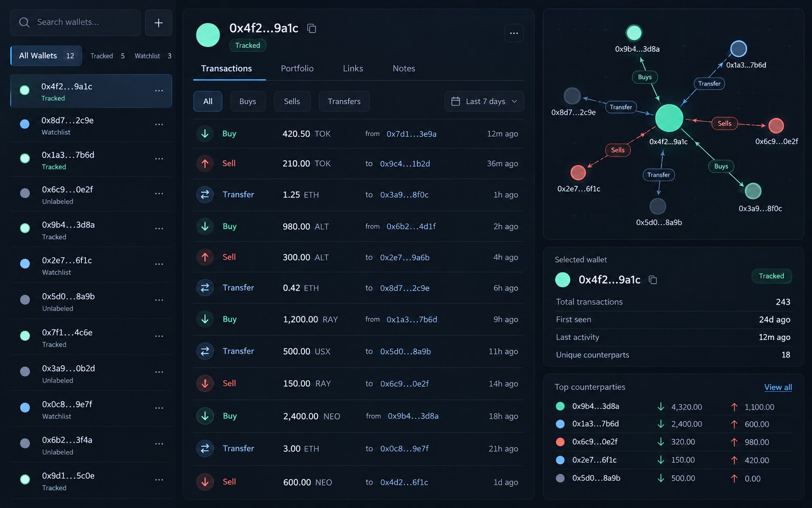812x508 pixels.
Task: Open address 0x9c4...1b2d link
Action: pos(404,164)
